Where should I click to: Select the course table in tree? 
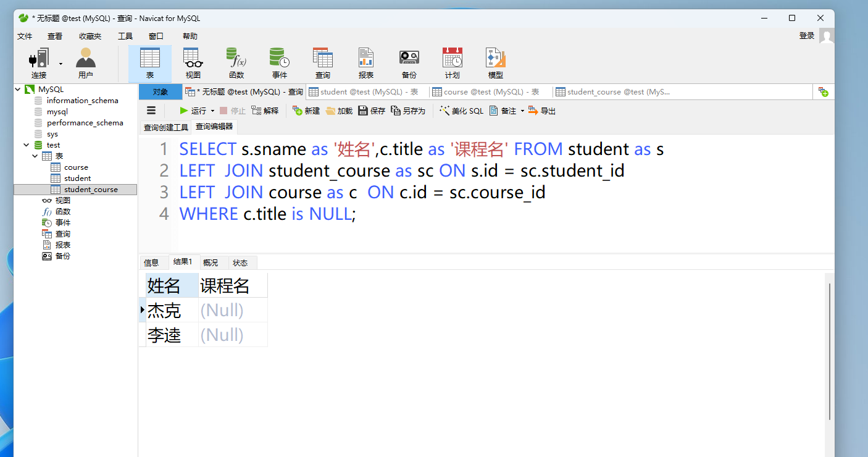pyautogui.click(x=76, y=167)
